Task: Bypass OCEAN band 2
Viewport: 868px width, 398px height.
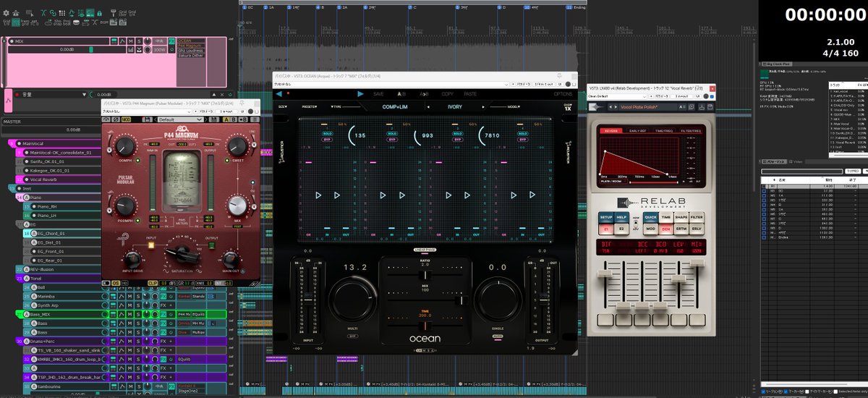Action: pyautogui.click(x=393, y=139)
